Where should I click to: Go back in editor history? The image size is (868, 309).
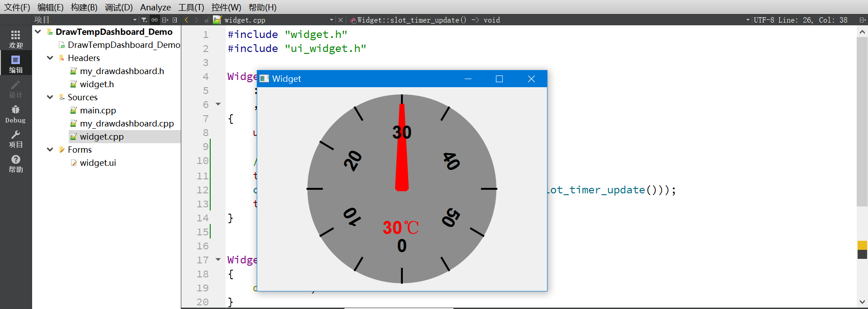[187, 20]
